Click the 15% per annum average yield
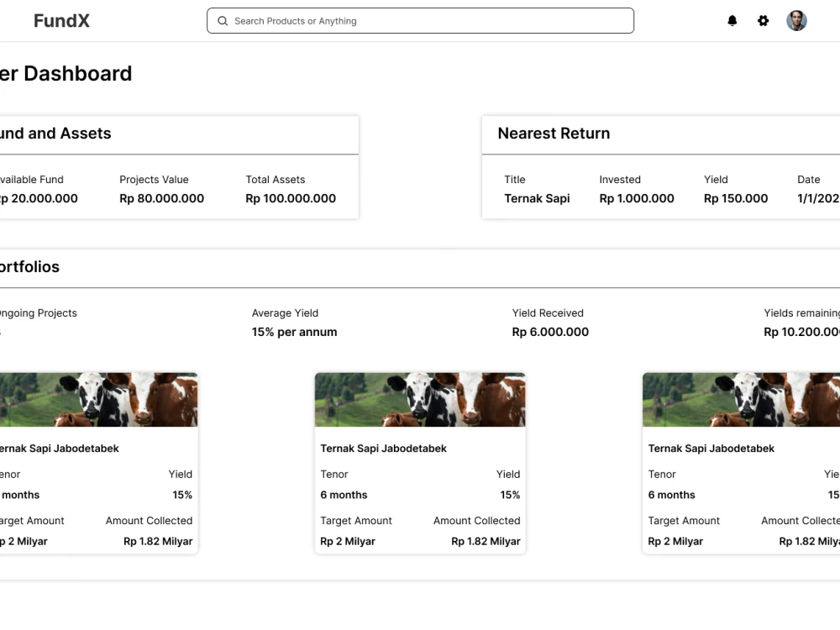840x630 pixels. (295, 332)
